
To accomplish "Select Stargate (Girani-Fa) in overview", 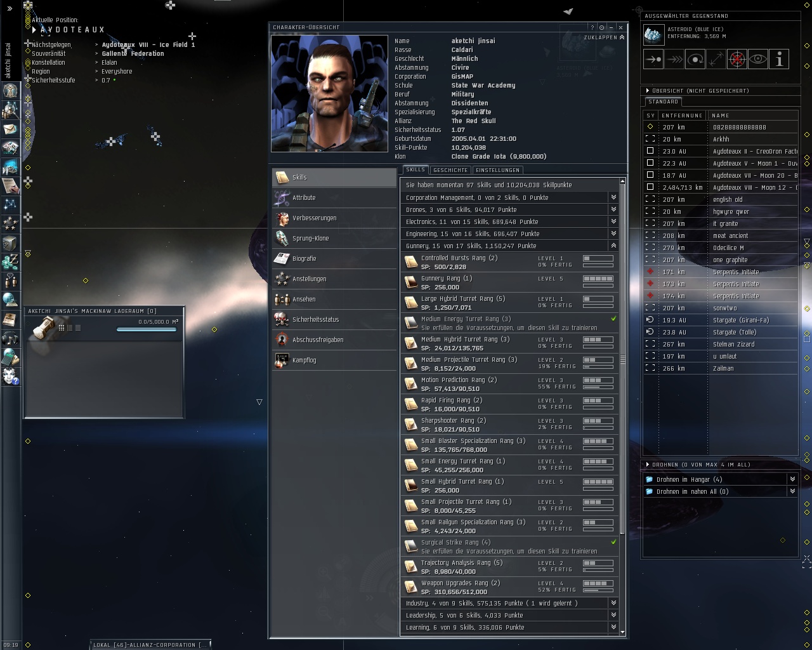I will 721,320.
